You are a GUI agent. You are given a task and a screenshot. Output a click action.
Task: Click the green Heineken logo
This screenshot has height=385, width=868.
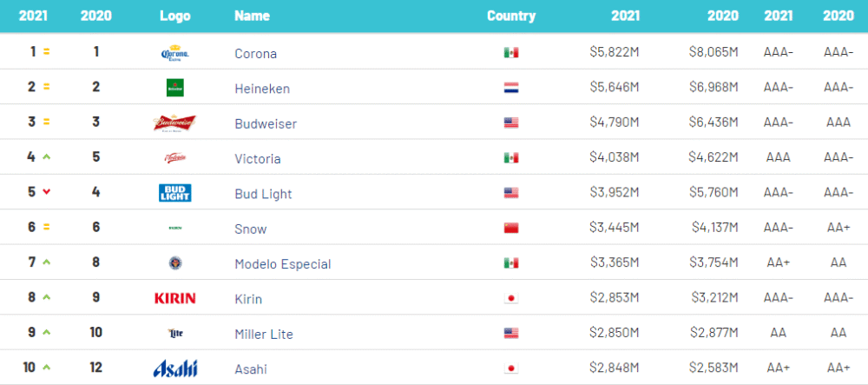[x=174, y=88]
